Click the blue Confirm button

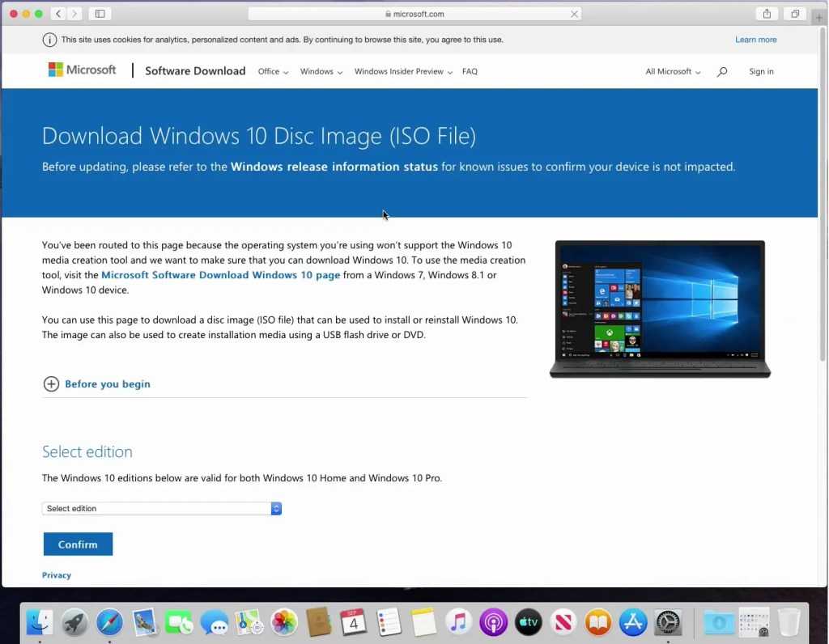(x=78, y=544)
